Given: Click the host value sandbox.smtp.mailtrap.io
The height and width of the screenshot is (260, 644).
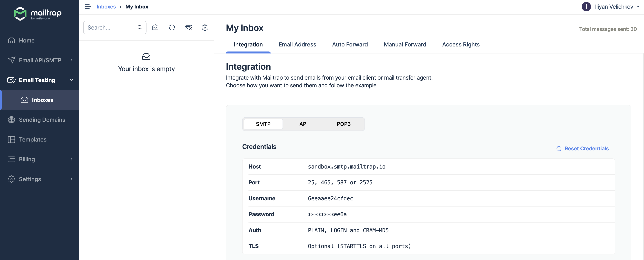Looking at the screenshot, I should pyautogui.click(x=347, y=167).
